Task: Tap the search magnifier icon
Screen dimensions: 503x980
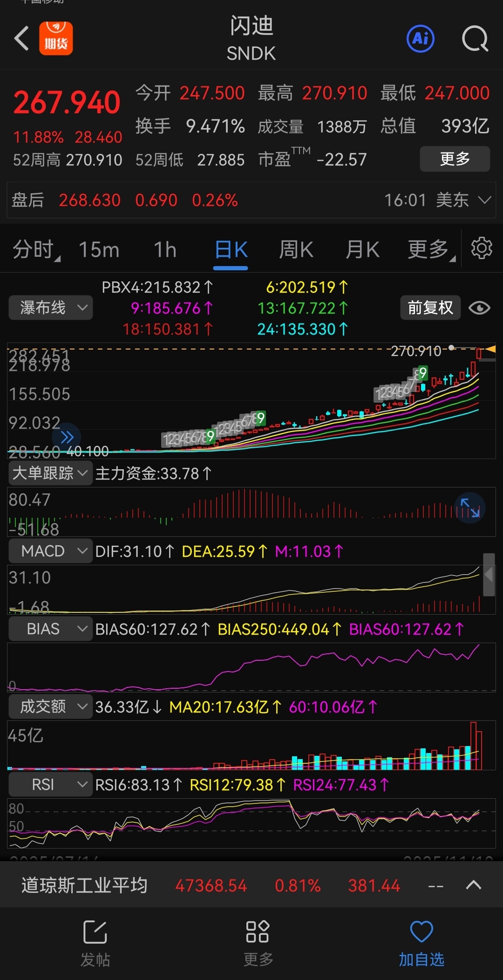Action: (x=475, y=39)
